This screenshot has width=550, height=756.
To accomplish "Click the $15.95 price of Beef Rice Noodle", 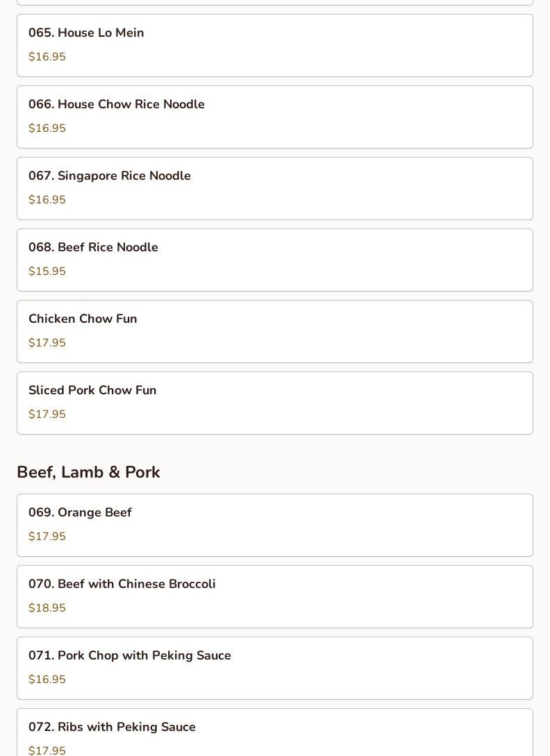I will 47,271.
